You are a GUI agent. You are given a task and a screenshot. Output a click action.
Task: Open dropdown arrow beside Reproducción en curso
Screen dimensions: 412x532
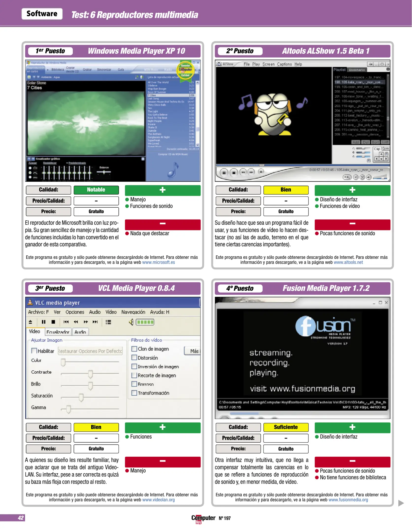[x=48, y=70]
